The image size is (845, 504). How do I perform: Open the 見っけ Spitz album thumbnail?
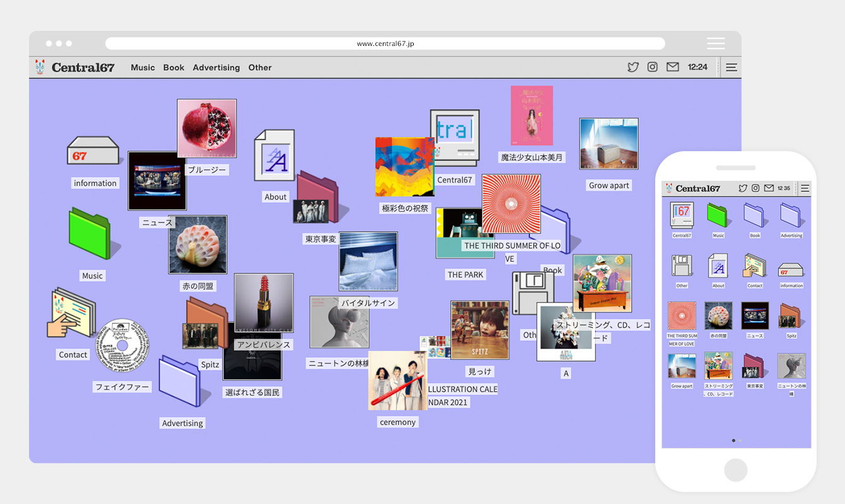(x=479, y=330)
